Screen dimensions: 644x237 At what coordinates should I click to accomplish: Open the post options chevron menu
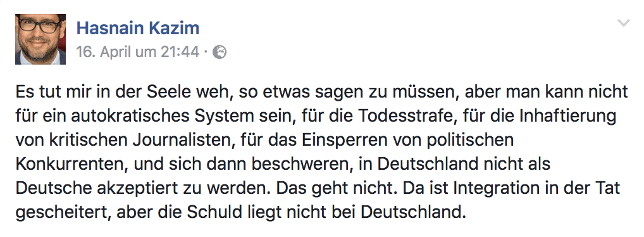pyautogui.click(x=624, y=23)
